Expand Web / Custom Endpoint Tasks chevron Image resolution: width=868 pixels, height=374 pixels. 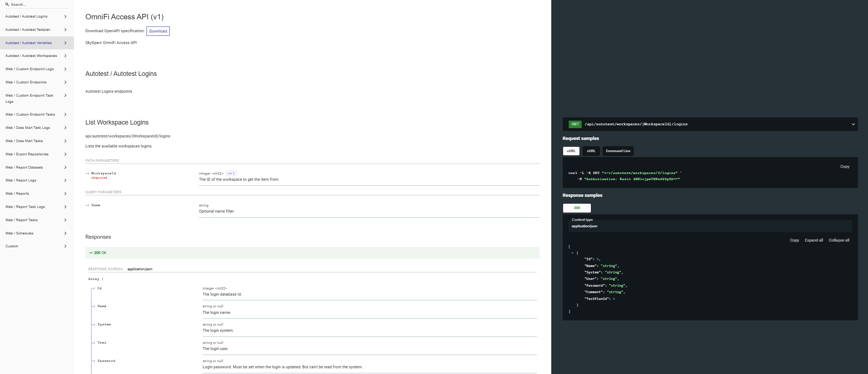click(x=65, y=115)
